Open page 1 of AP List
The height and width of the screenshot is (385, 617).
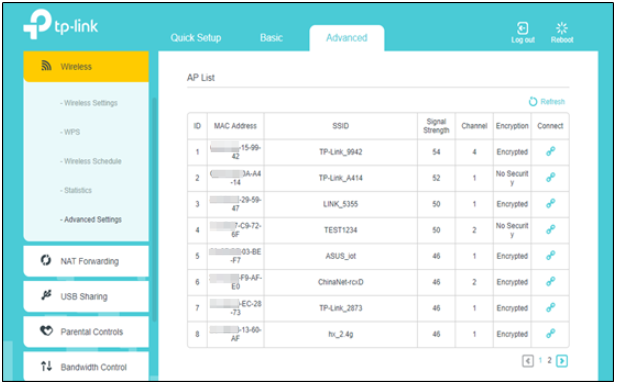coord(540,360)
